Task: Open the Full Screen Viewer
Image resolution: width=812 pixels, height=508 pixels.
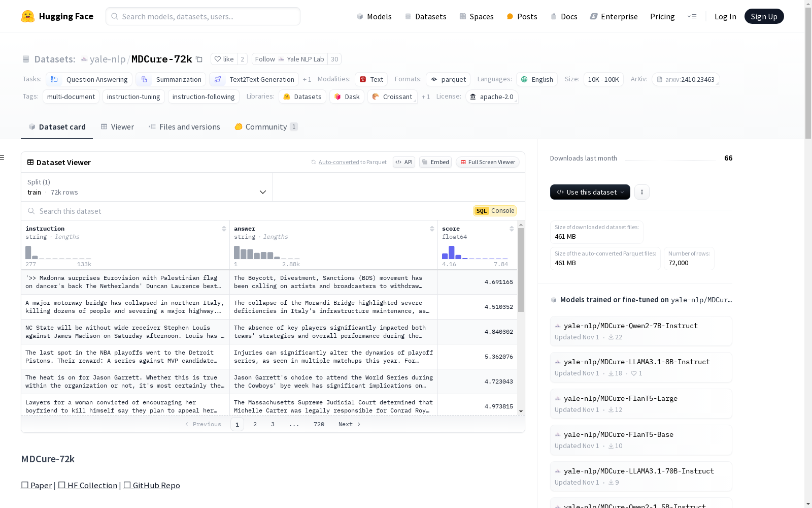Action: click(488, 162)
